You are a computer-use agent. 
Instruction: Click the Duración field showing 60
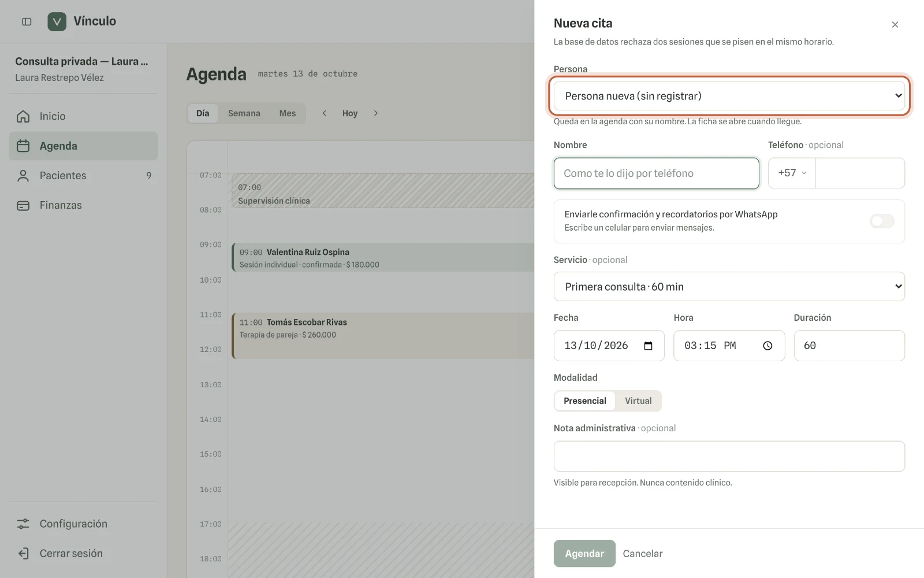850,346
